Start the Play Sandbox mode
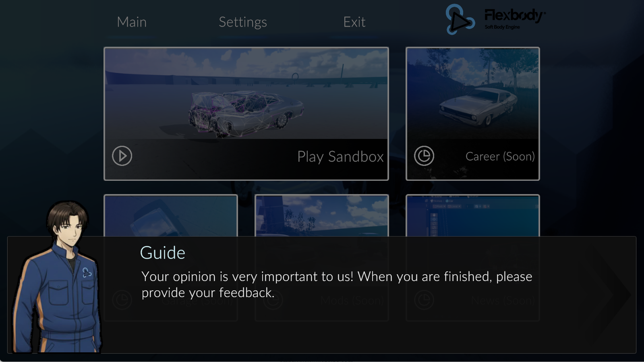The width and height of the screenshot is (644, 362). point(340,157)
